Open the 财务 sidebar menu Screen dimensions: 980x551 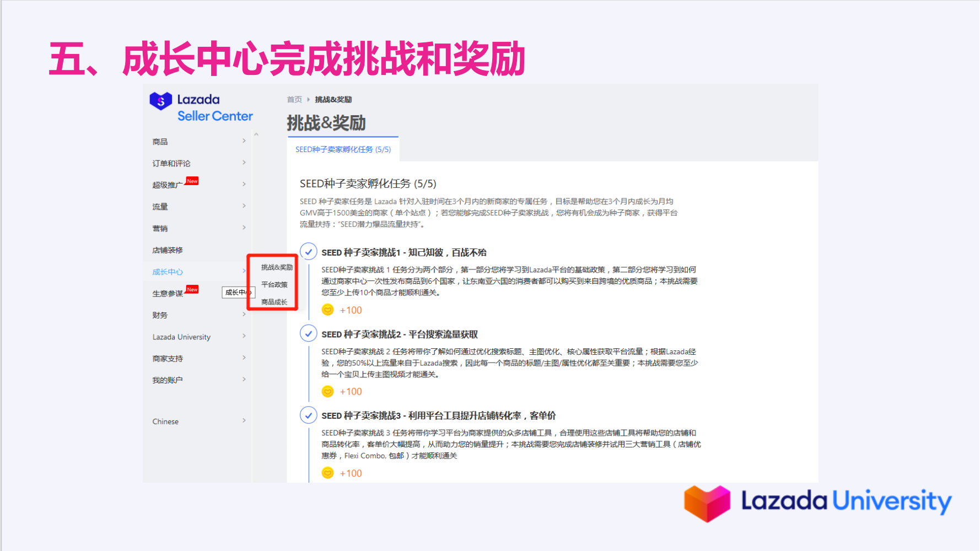pos(160,315)
